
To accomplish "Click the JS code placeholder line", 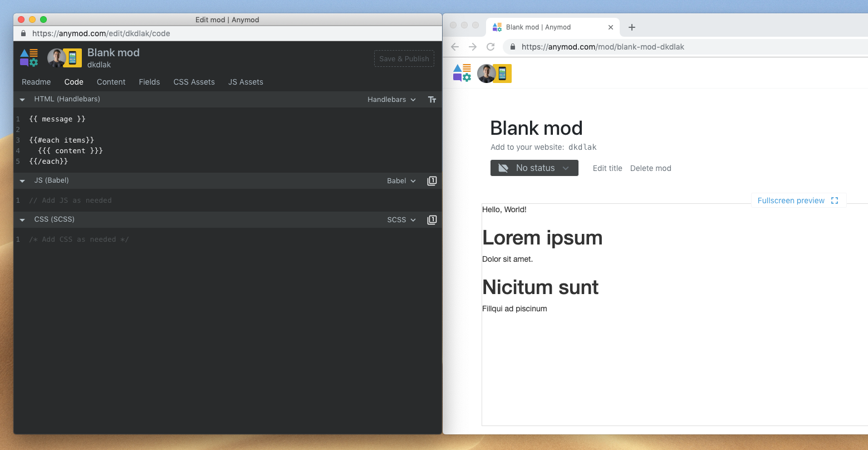I will (70, 200).
